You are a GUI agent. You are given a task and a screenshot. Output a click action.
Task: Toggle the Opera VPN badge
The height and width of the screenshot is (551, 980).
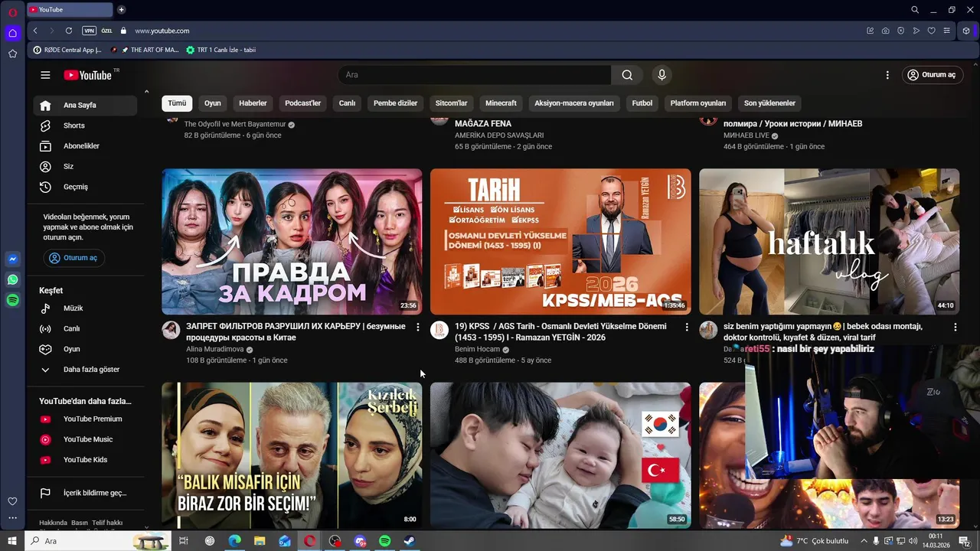[89, 31]
